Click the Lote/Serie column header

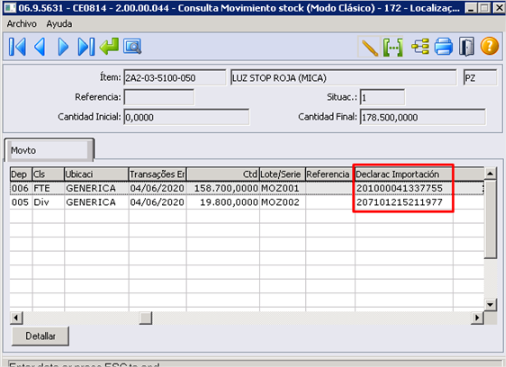(x=282, y=174)
